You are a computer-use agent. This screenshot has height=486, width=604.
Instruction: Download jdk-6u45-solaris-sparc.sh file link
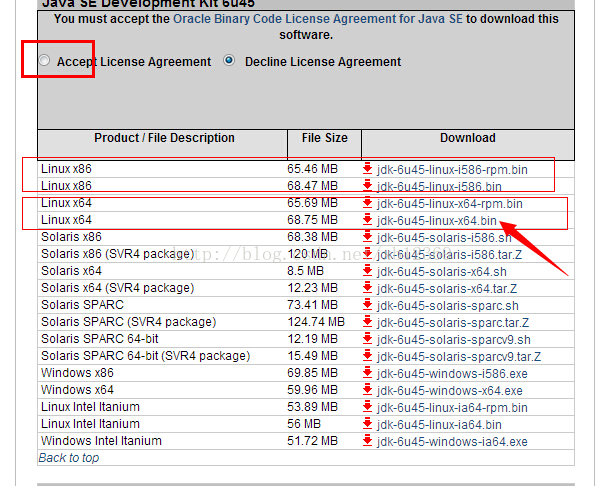448,306
